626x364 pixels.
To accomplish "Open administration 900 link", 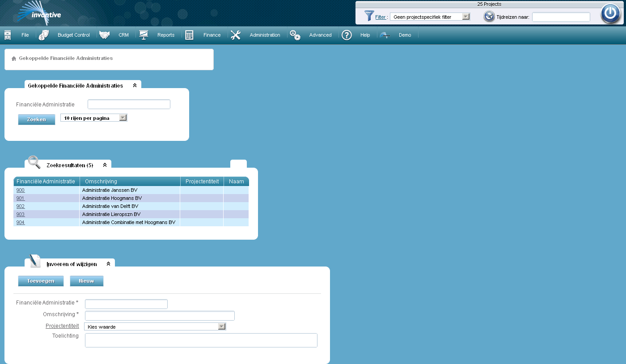I will 21,190.
